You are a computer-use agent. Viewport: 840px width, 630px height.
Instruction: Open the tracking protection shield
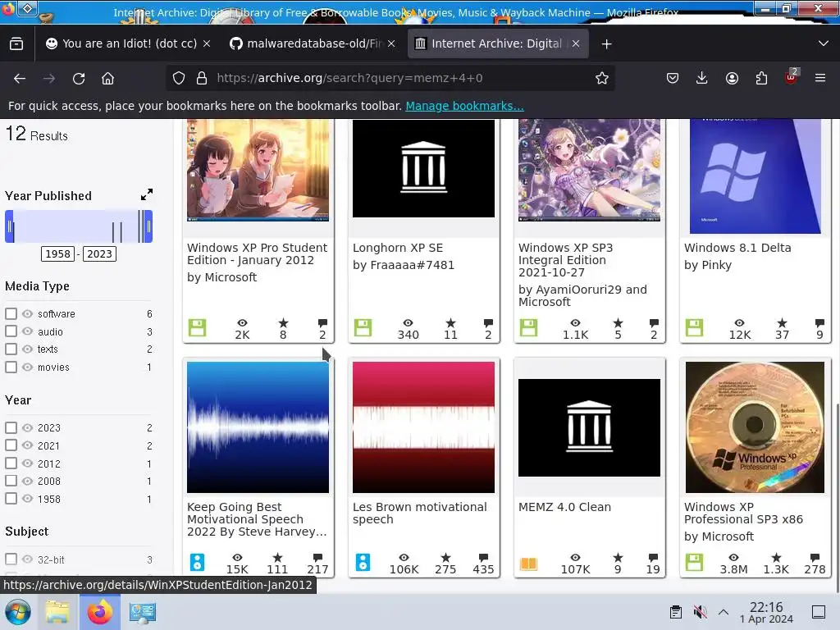coord(179,78)
